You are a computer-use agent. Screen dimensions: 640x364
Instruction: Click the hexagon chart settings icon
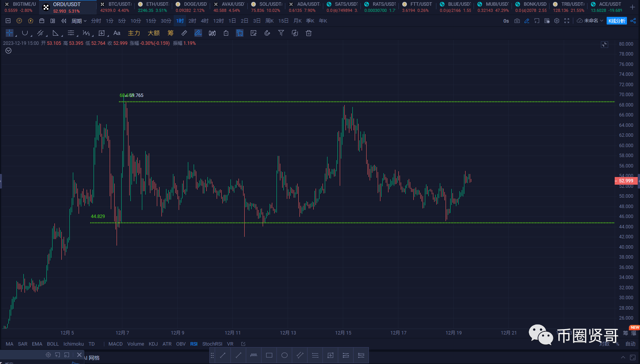(557, 21)
